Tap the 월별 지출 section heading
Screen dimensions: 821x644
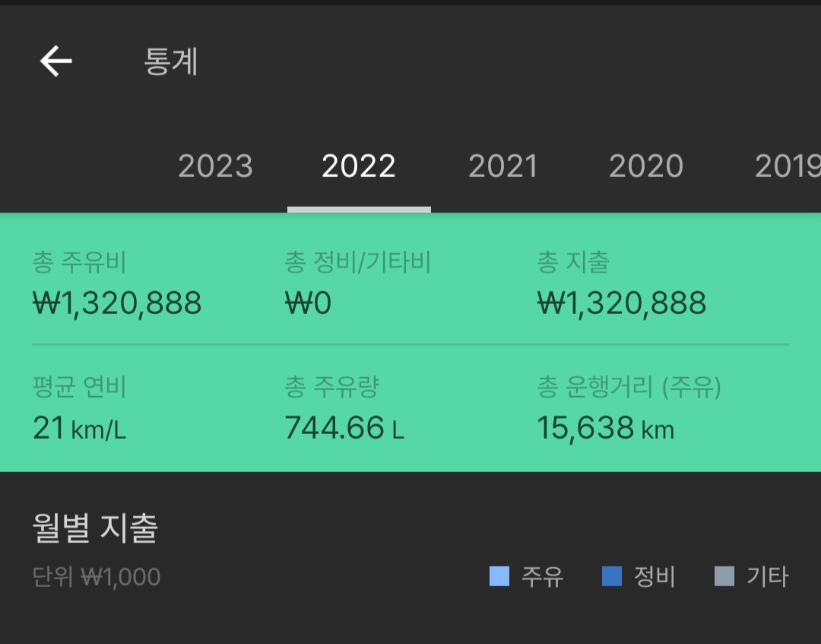pyautogui.click(x=95, y=528)
